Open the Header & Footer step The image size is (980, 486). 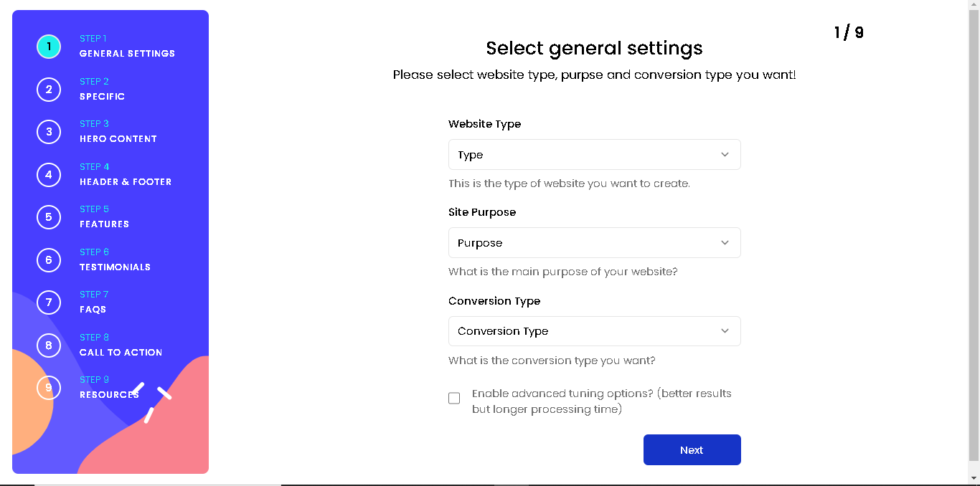coord(126,182)
